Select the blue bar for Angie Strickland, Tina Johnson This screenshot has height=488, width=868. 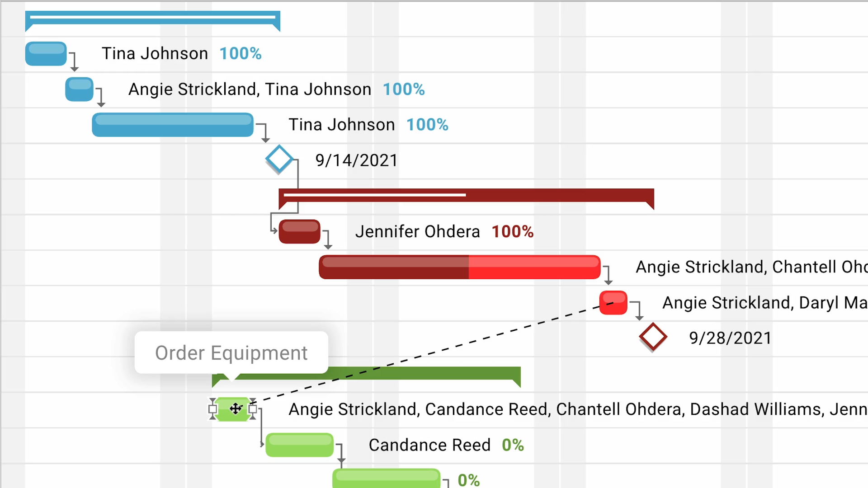point(79,89)
